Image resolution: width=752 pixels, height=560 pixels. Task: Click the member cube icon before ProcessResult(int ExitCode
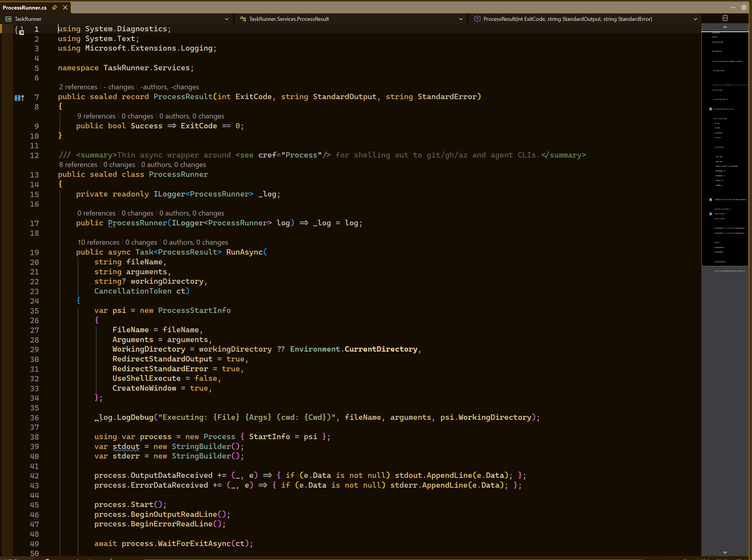pyautogui.click(x=477, y=19)
